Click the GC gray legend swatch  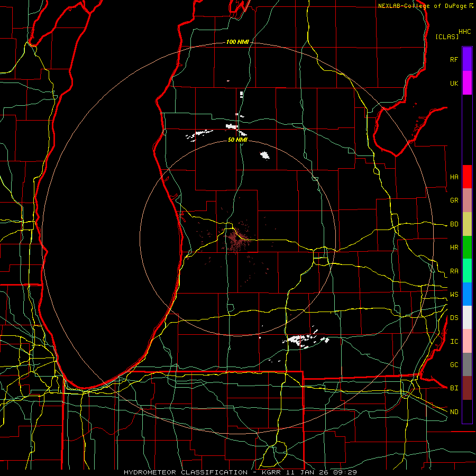pos(467,364)
